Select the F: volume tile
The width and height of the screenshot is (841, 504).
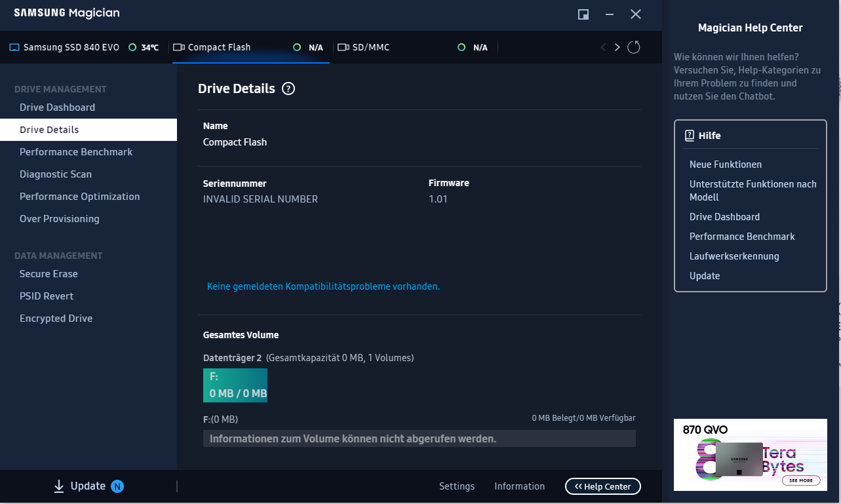235,385
